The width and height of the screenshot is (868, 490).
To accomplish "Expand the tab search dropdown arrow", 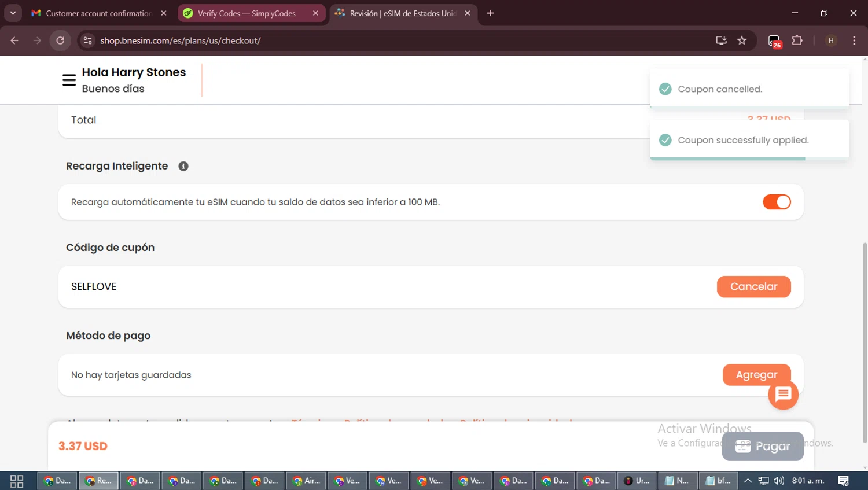I will [x=13, y=13].
